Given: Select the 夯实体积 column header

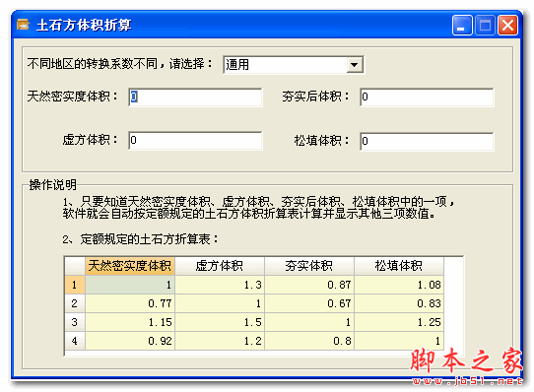Looking at the screenshot, I should tap(309, 266).
